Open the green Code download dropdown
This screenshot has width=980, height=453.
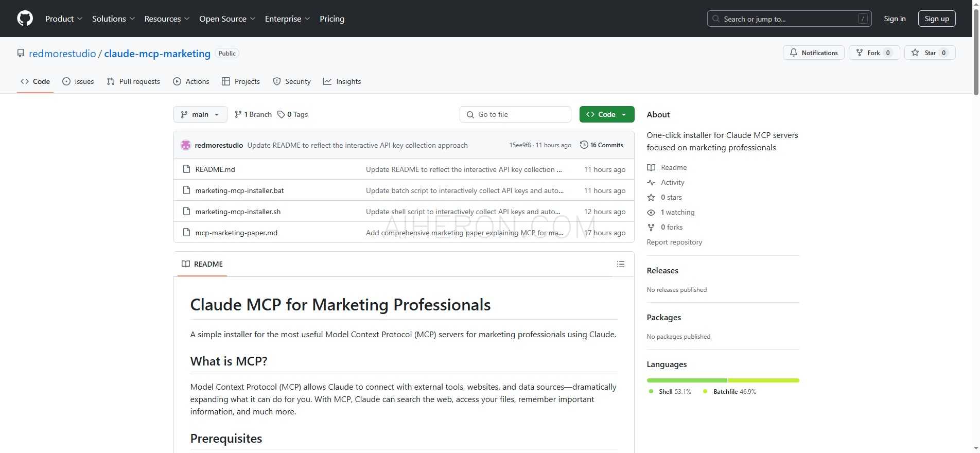tap(607, 114)
